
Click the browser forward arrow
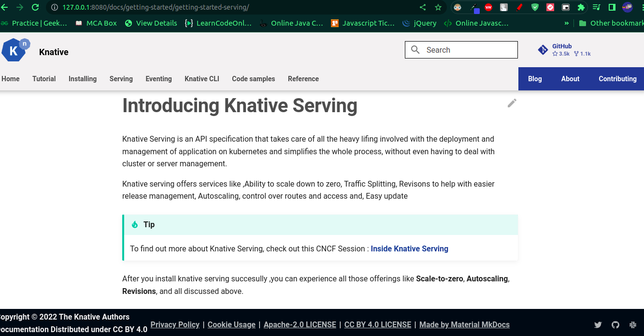(x=20, y=7)
